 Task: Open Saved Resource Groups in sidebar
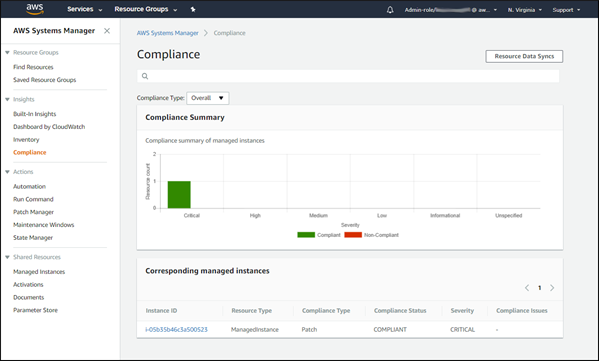tap(45, 80)
